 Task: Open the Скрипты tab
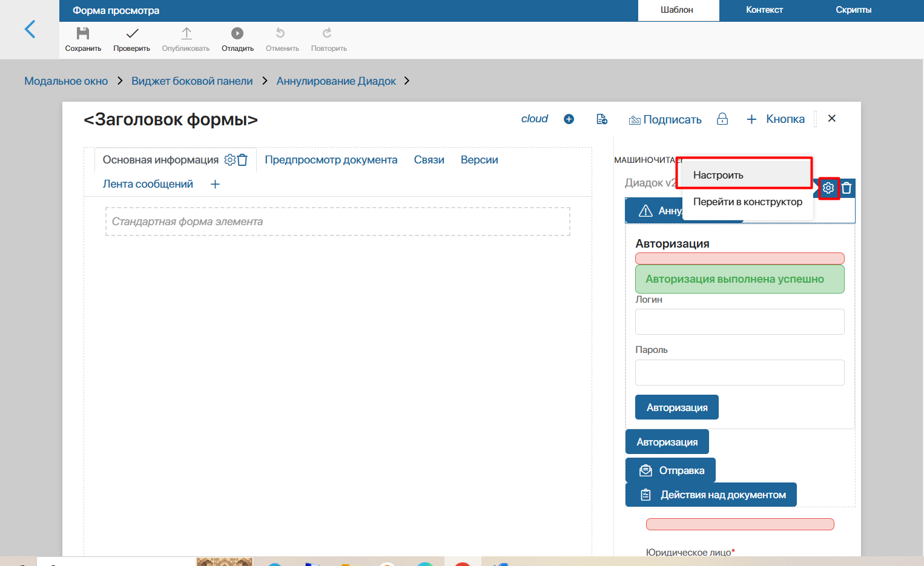point(853,10)
